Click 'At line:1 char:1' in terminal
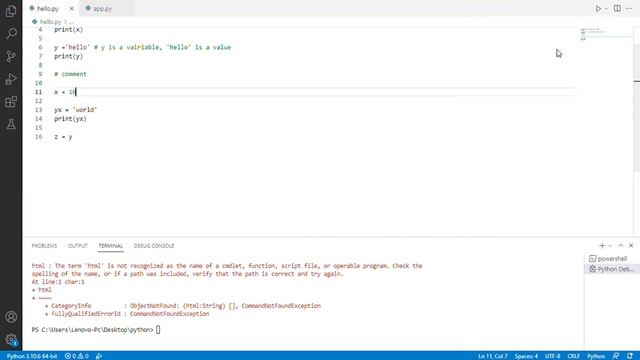Image resolution: width=640 pixels, height=360 pixels. point(58,282)
